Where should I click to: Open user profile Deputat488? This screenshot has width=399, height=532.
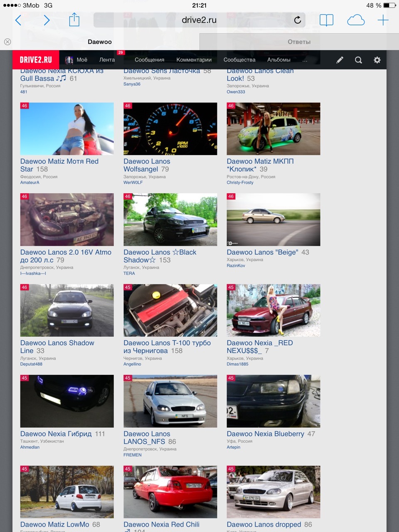pos(31,364)
